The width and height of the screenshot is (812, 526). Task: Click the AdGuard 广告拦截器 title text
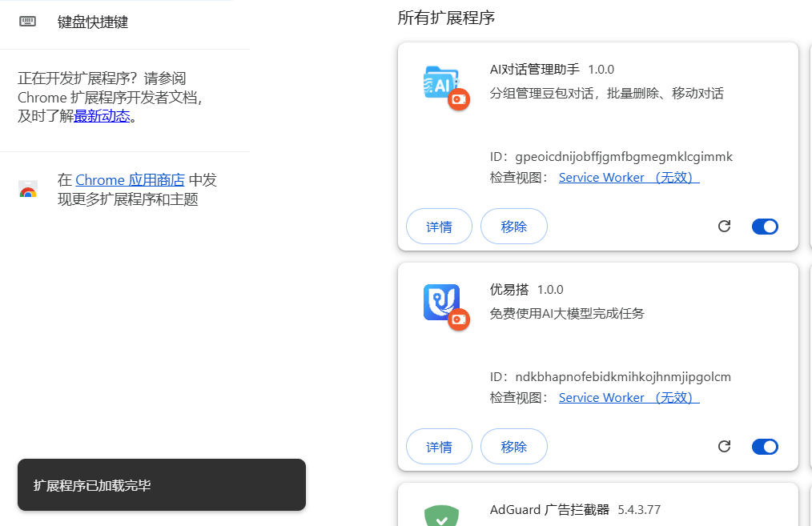tap(549, 510)
